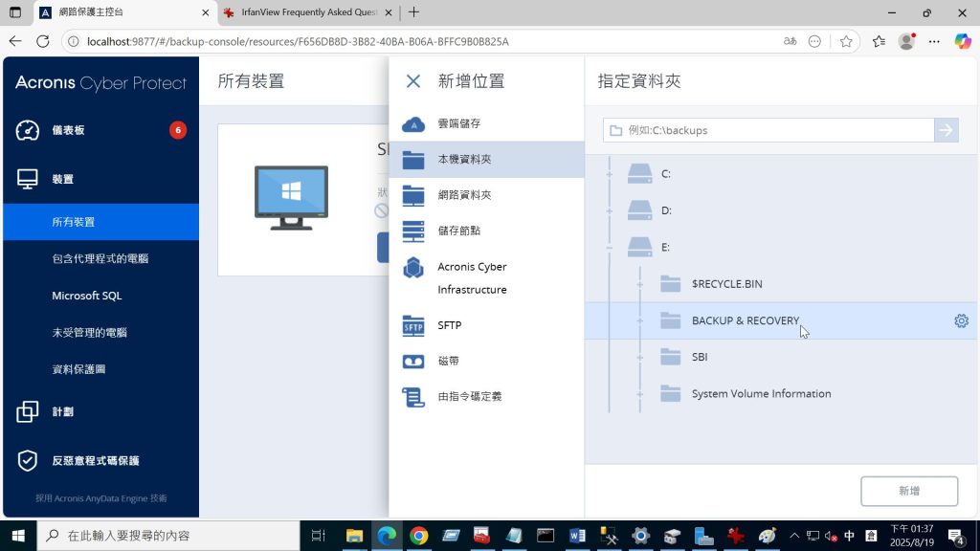Open the Dashboard section in sidebar
980x551 pixels.
pyautogui.click(x=68, y=130)
